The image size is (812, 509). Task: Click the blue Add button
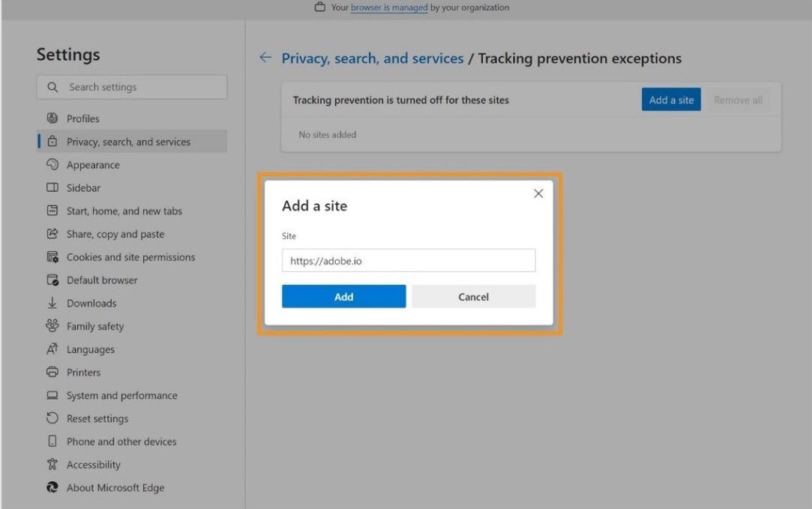pos(343,296)
